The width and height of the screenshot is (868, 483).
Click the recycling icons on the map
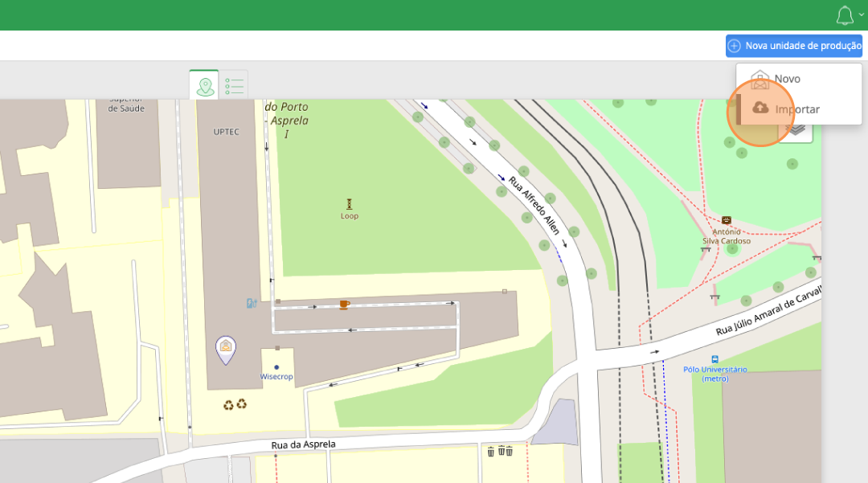coord(235,403)
